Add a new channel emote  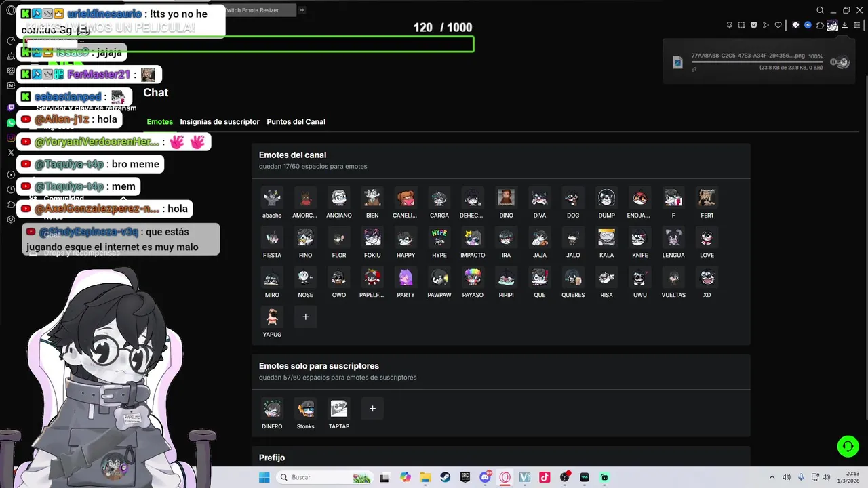click(306, 317)
